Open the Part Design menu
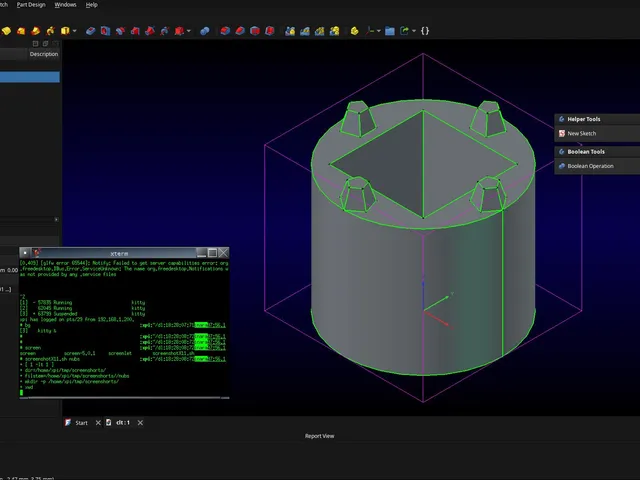 pos(31,5)
